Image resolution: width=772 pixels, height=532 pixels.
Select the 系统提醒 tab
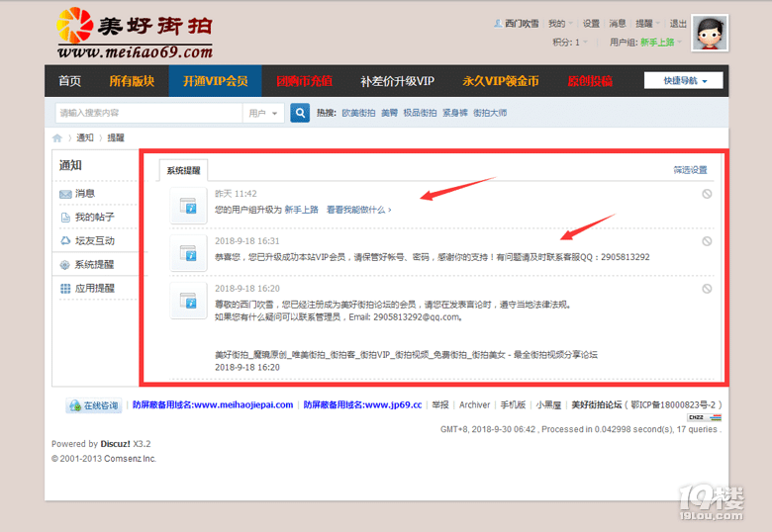point(183,171)
